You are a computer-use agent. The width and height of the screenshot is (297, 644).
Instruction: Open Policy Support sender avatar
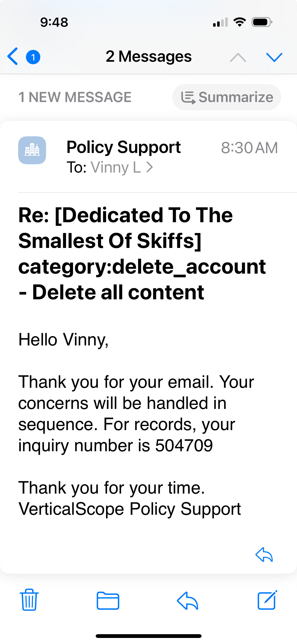(x=32, y=150)
